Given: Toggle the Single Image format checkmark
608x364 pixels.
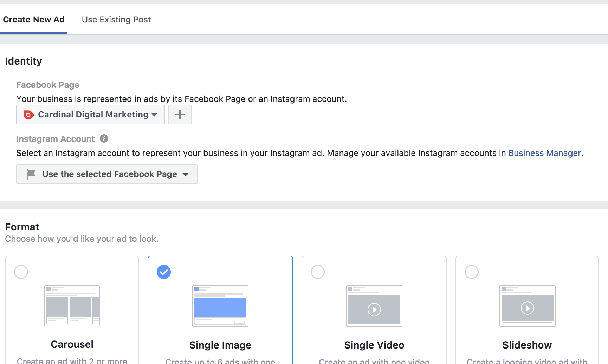Looking at the screenshot, I should (x=164, y=272).
